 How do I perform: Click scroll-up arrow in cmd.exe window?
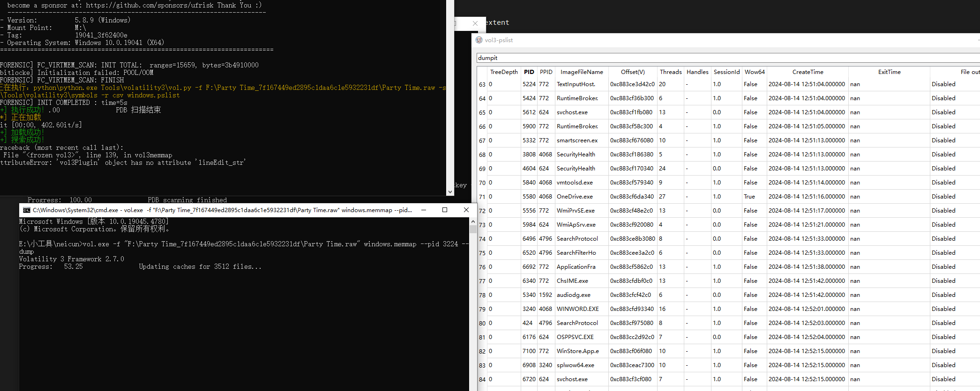click(473, 221)
